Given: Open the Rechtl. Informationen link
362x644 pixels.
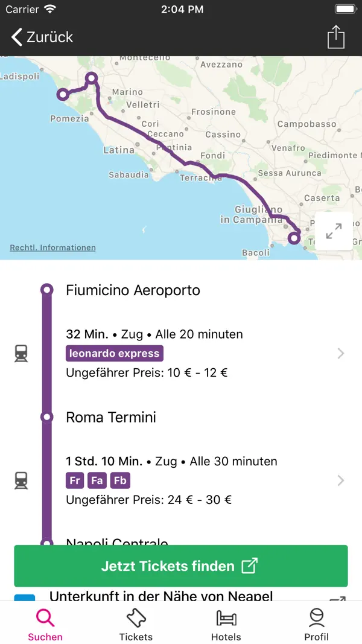Looking at the screenshot, I should click(x=52, y=247).
